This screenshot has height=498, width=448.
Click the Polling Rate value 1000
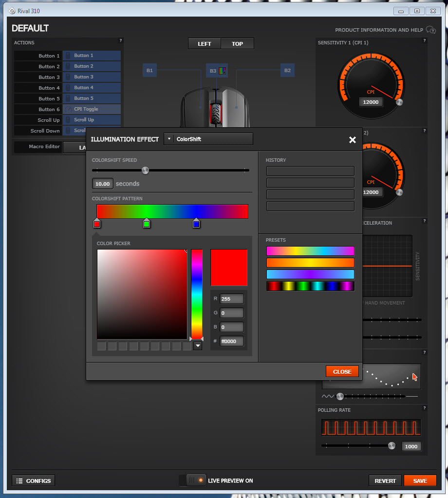point(411,446)
